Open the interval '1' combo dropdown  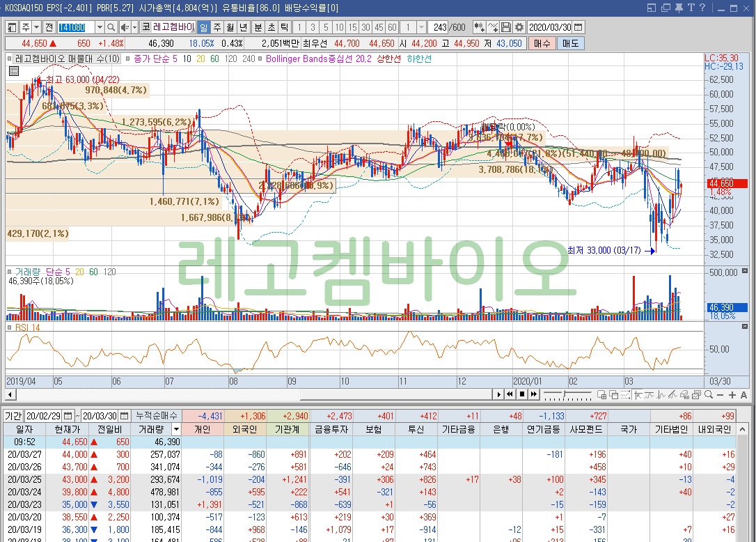[x=421, y=27]
